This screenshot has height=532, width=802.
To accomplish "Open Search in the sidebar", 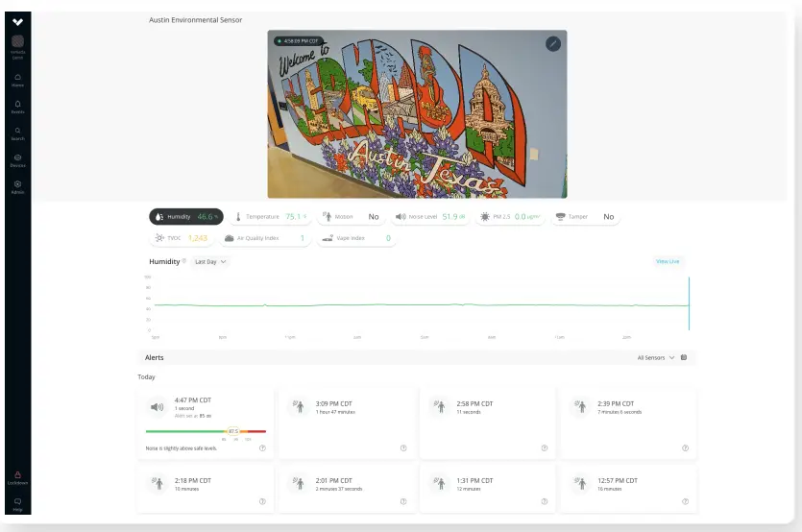I will click(18, 134).
